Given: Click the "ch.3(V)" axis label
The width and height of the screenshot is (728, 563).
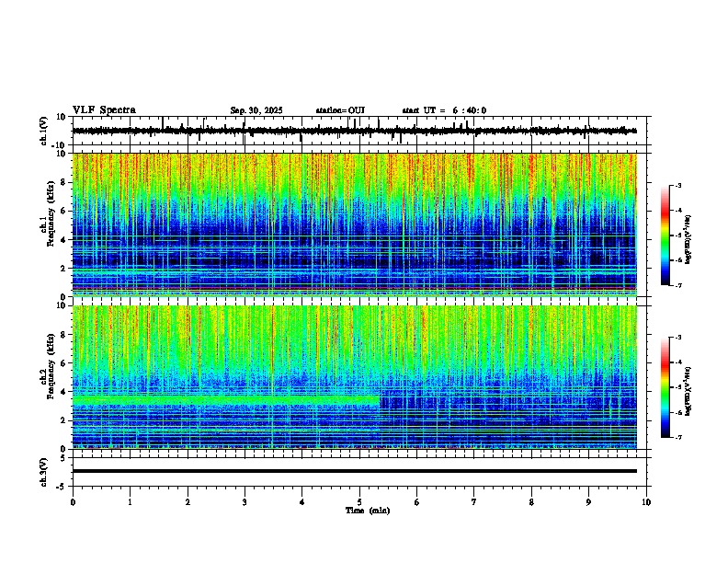Looking at the screenshot, I should 44,472.
